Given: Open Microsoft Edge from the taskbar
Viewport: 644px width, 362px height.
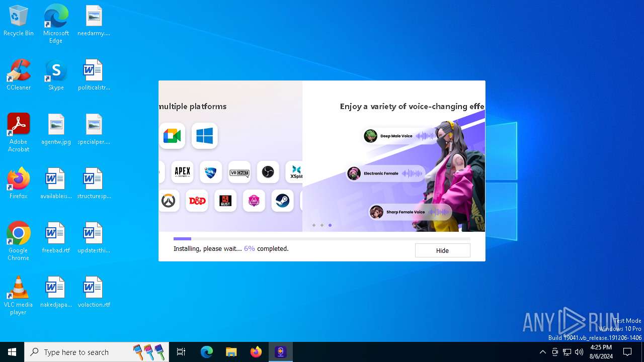Looking at the screenshot, I should [207, 352].
